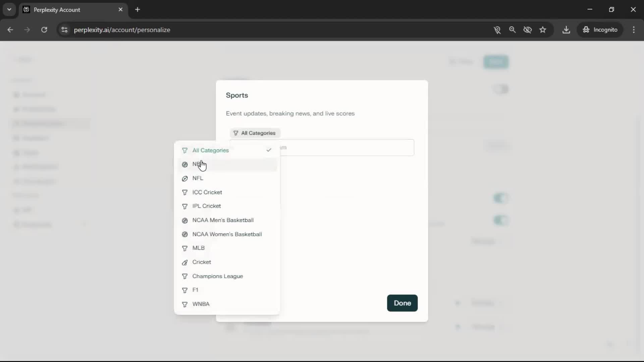Open Chrome three-dot menu
The width and height of the screenshot is (644, 362).
[634, 30]
